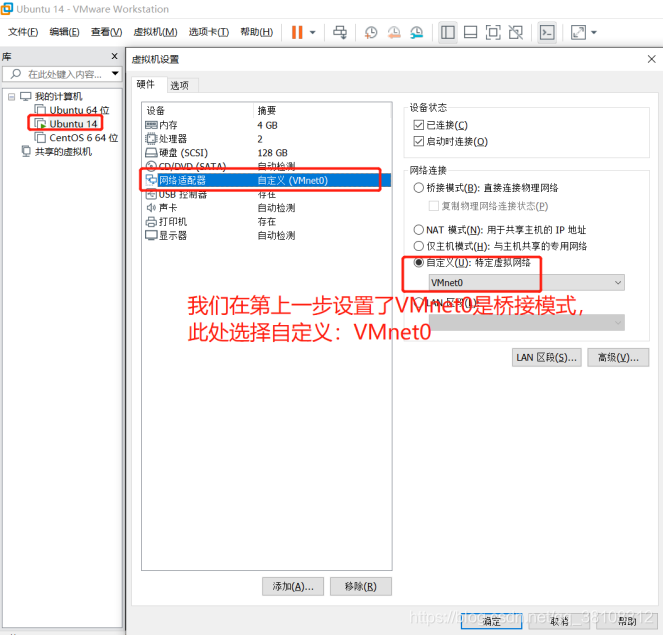Click the library search input field
This screenshot has width=663, height=636.
(64, 74)
